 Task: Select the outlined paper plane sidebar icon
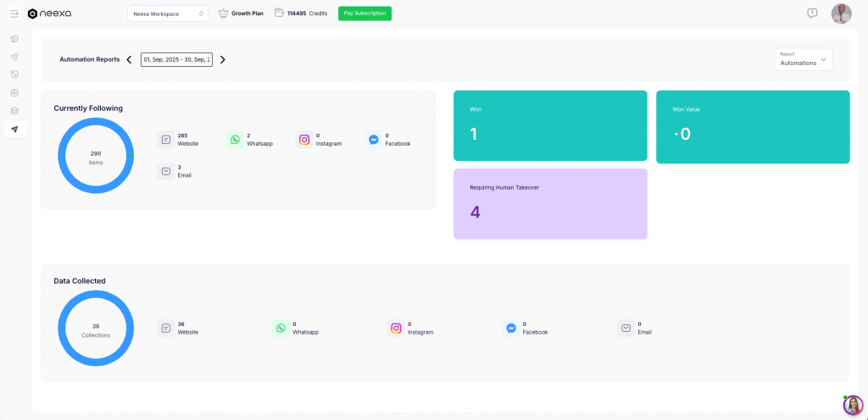tap(14, 57)
